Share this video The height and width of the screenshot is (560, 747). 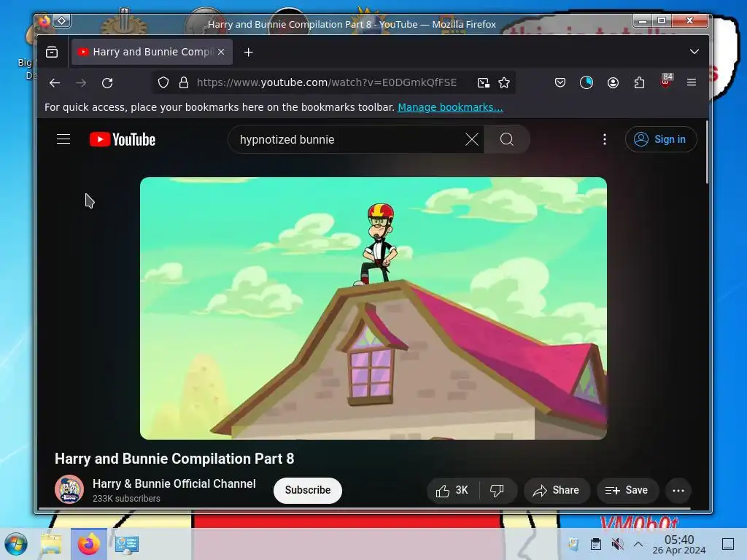click(x=557, y=491)
